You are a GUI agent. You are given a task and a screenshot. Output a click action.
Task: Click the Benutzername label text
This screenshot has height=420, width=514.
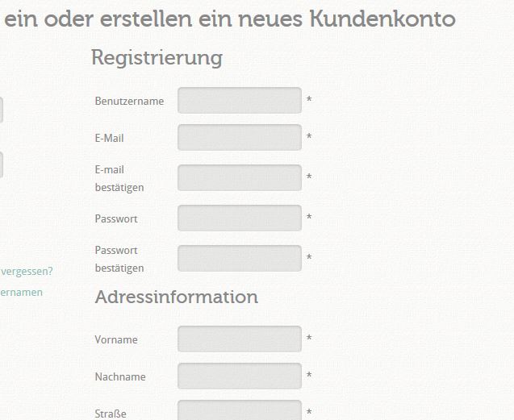pyautogui.click(x=129, y=102)
